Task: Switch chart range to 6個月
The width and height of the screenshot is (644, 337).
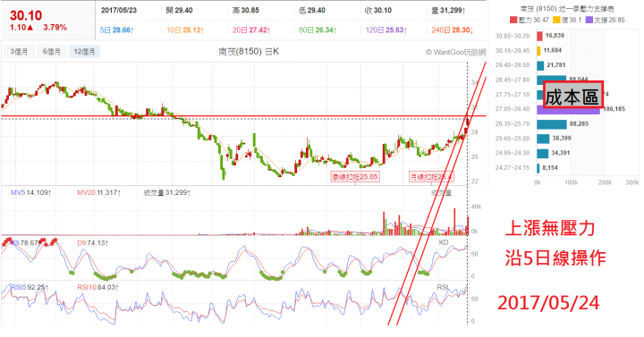Action: point(51,51)
